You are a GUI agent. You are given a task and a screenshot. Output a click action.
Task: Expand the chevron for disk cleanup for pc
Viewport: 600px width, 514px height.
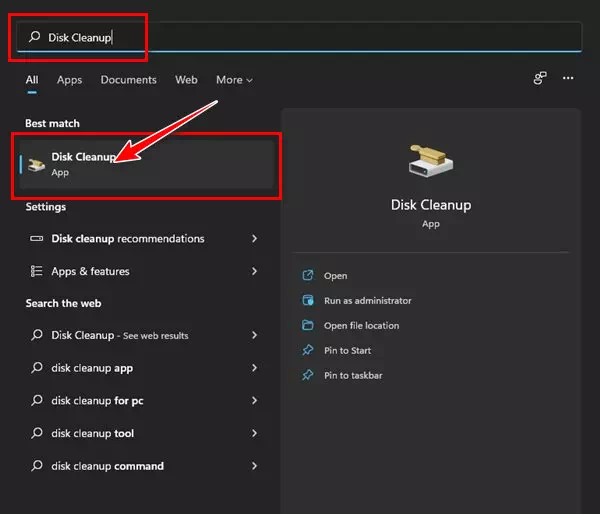click(x=254, y=401)
